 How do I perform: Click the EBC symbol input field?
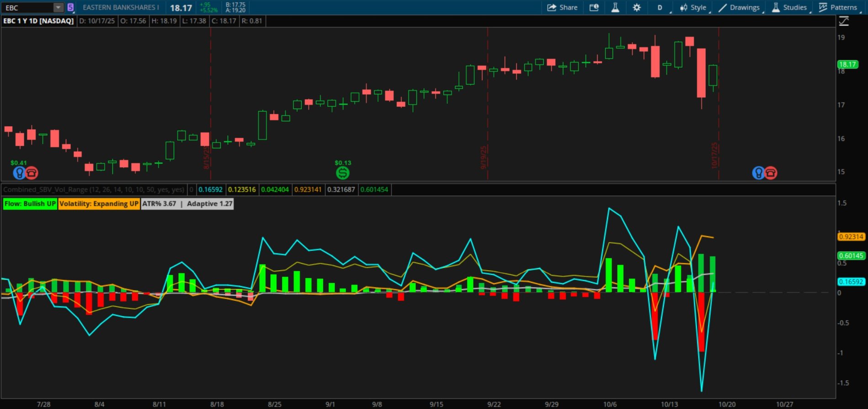tap(27, 7)
